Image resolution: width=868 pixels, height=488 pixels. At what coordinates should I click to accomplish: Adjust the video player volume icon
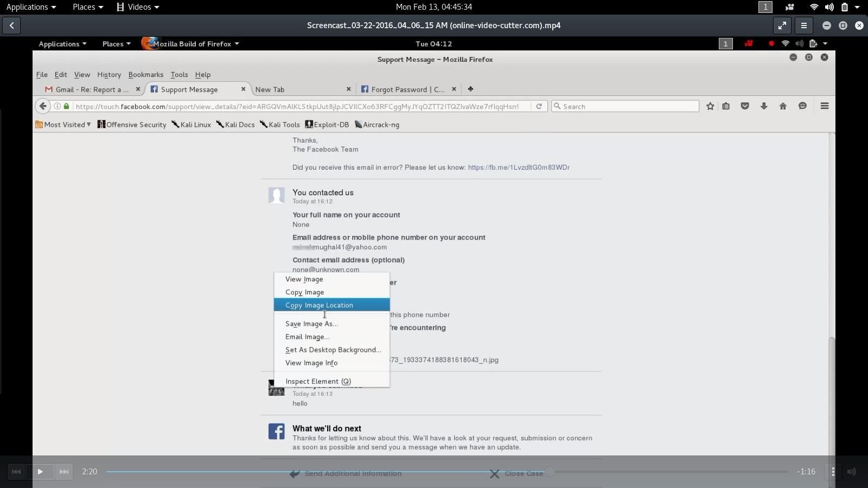click(x=852, y=472)
